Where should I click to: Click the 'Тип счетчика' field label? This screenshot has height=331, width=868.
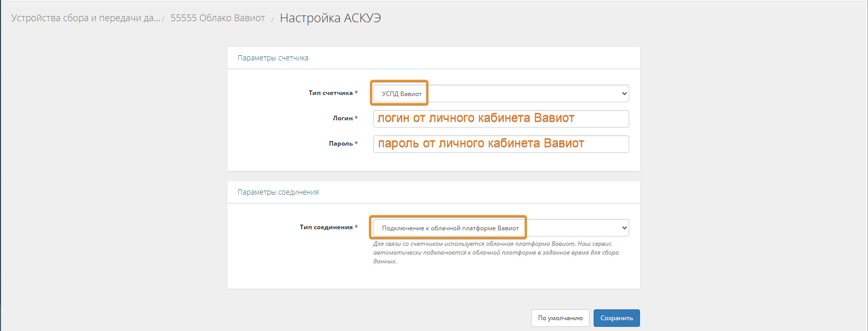coord(331,93)
